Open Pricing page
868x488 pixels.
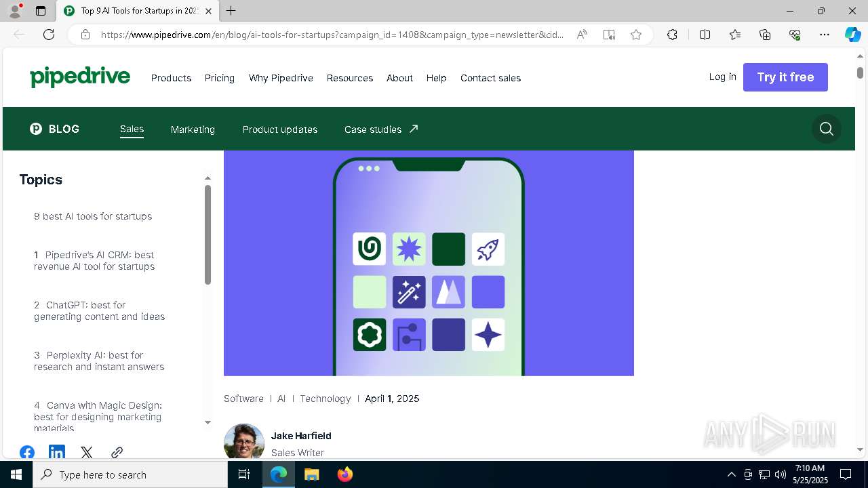pos(220,78)
